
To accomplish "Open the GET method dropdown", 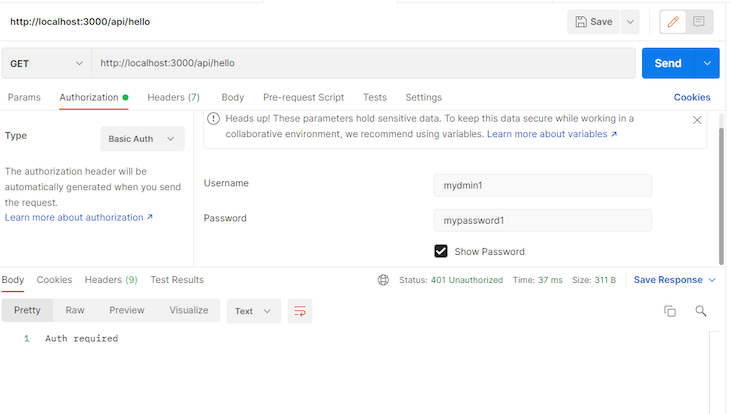I will (x=46, y=63).
